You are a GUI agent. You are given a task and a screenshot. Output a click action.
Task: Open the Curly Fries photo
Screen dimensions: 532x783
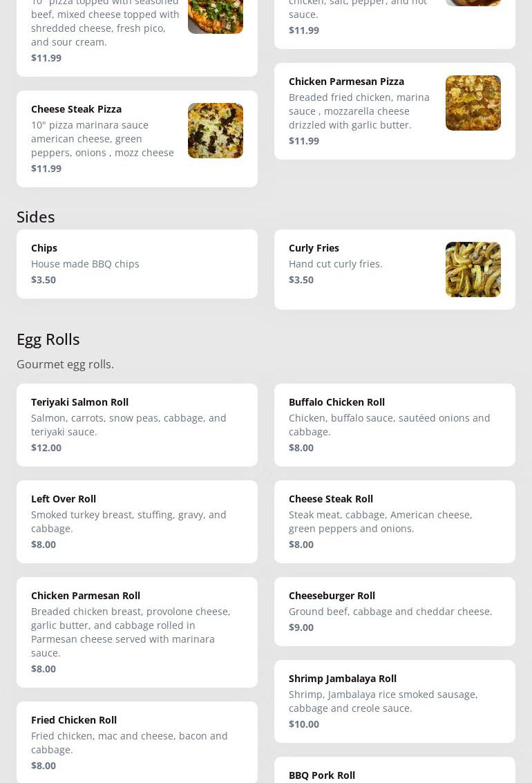(473, 270)
